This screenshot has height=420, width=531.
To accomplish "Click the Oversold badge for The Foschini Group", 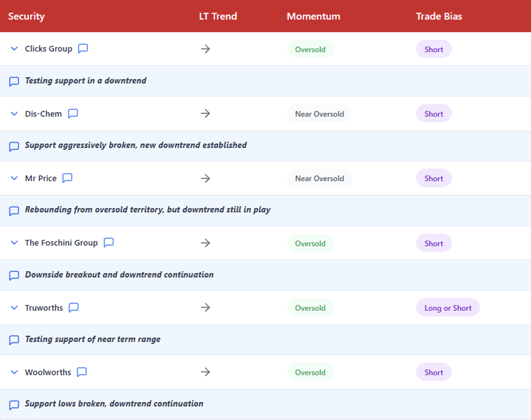I will pos(310,243).
